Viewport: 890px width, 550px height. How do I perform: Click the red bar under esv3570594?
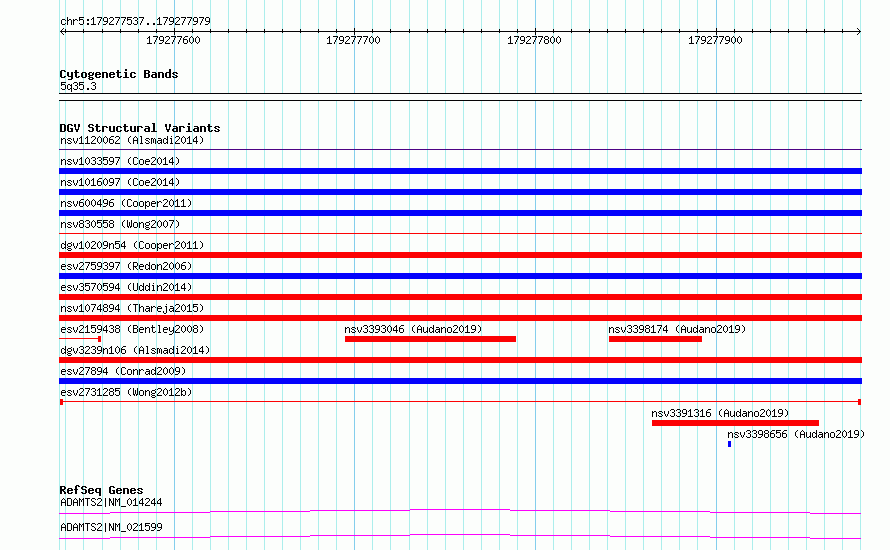point(460,297)
